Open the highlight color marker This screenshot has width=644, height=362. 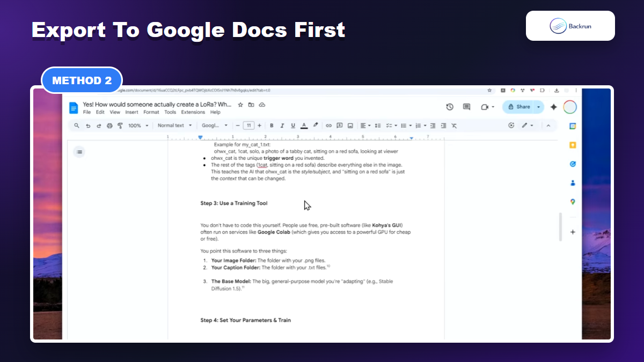coord(316,125)
